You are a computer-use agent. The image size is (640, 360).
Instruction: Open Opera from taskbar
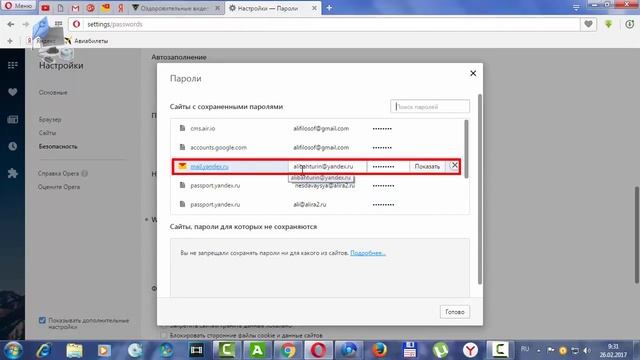(318, 350)
